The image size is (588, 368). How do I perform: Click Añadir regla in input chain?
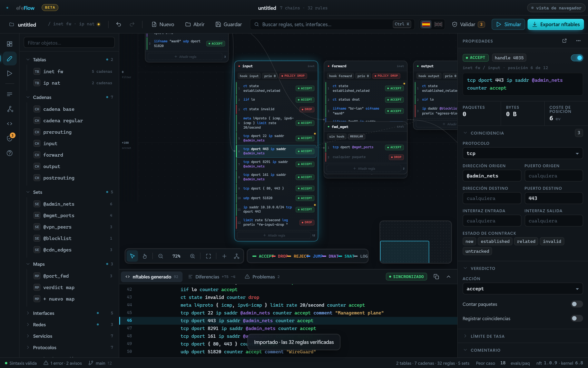pyautogui.click(x=274, y=235)
